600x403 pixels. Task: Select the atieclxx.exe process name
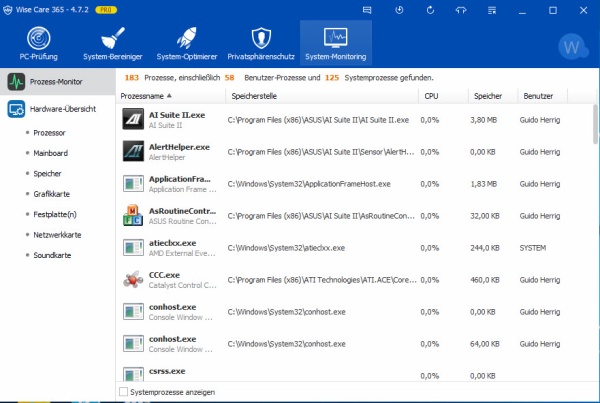[x=172, y=243]
